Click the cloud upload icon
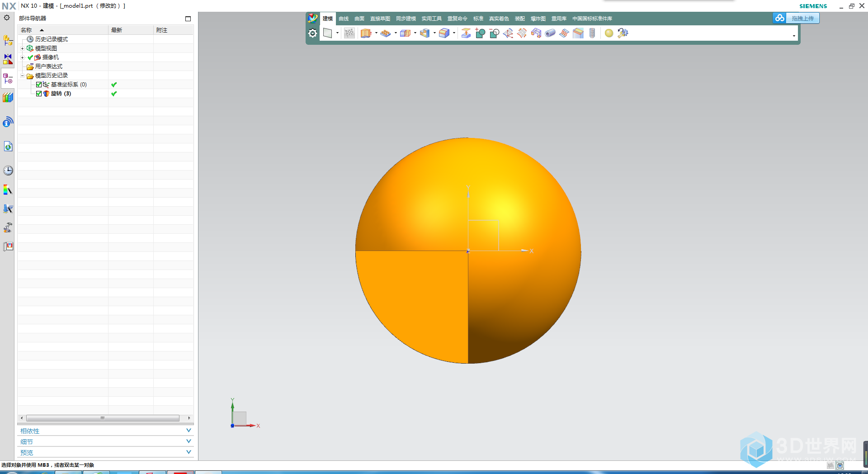 tap(779, 18)
